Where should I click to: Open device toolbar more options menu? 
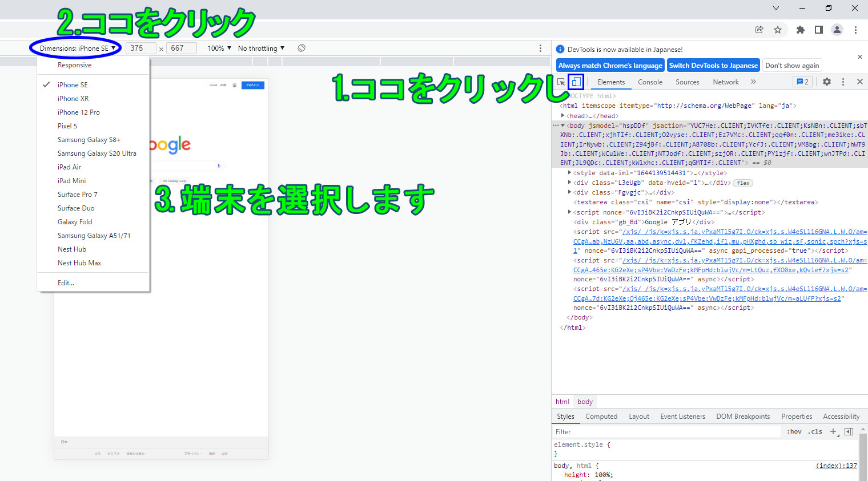(x=540, y=48)
